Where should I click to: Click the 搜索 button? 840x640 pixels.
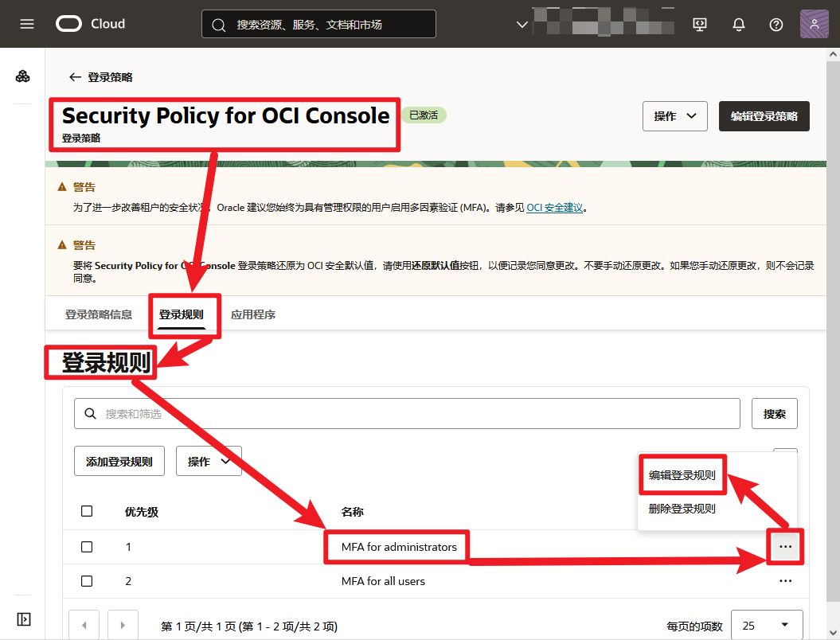(774, 413)
